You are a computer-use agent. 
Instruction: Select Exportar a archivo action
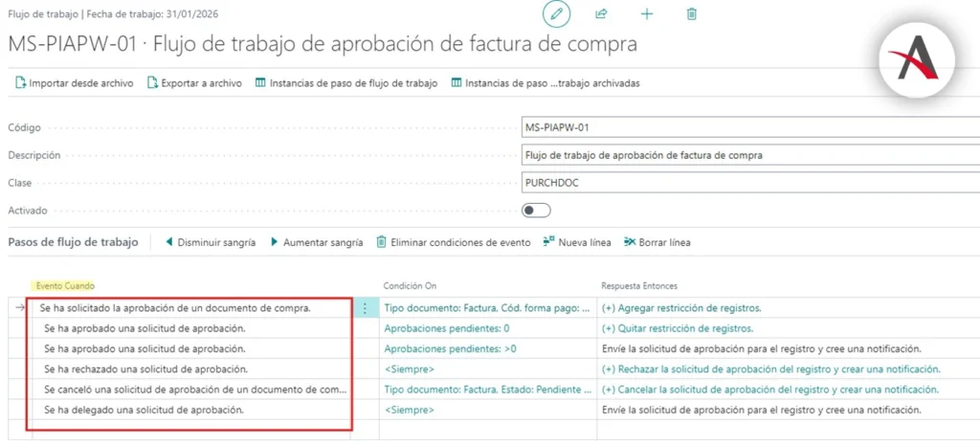point(194,83)
